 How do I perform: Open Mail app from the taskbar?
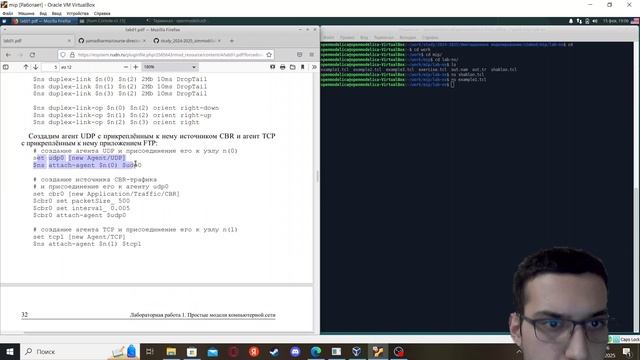(213, 351)
